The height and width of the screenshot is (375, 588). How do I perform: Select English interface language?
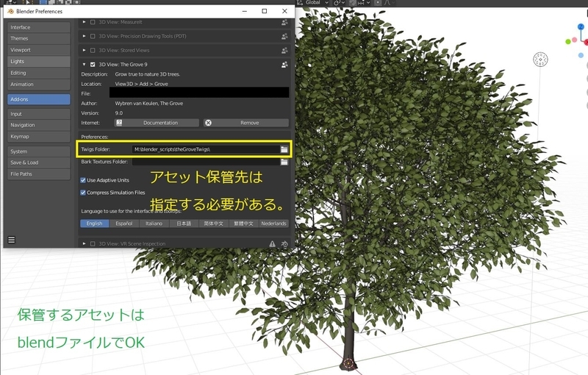[95, 224]
